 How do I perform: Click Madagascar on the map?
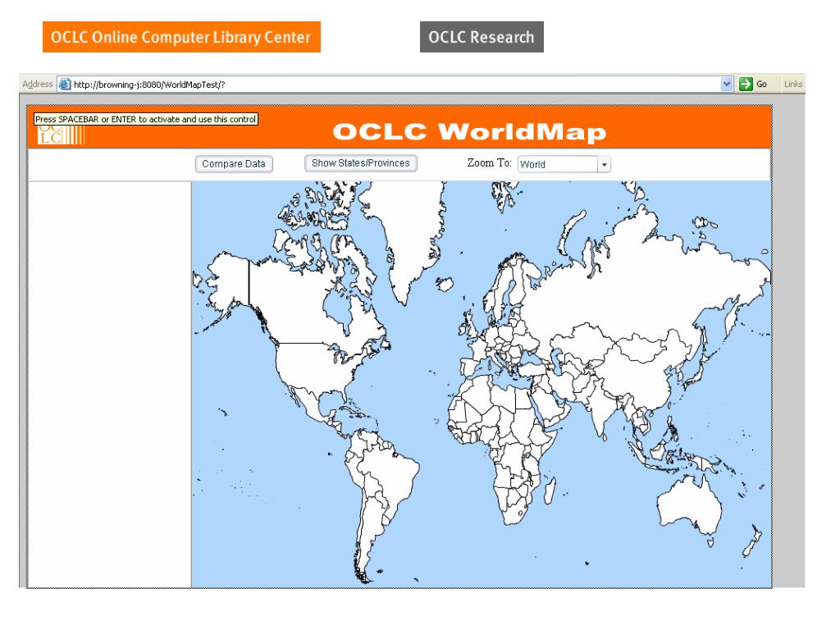click(x=549, y=491)
